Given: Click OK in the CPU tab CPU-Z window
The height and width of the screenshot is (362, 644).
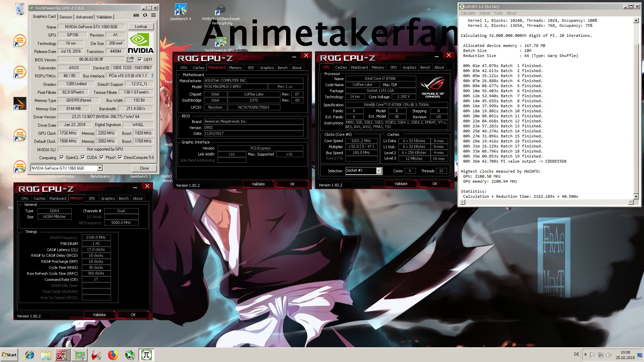Looking at the screenshot, I should tap(435, 184).
